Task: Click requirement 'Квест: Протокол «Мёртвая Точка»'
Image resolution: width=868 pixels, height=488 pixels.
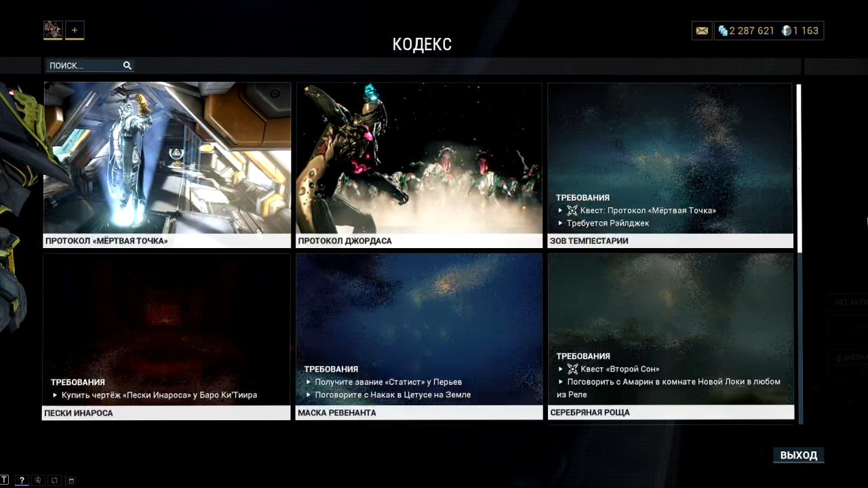Action: (648, 210)
